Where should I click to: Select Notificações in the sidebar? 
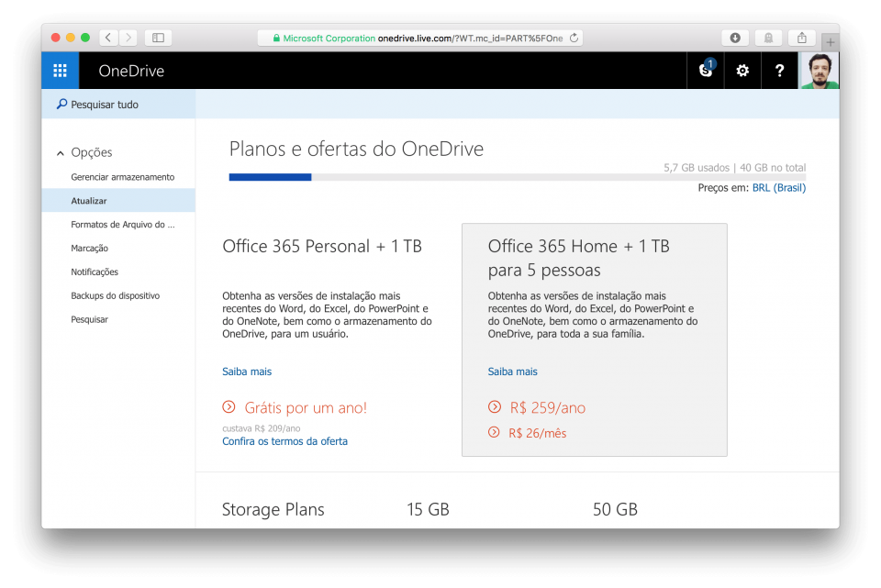96,272
